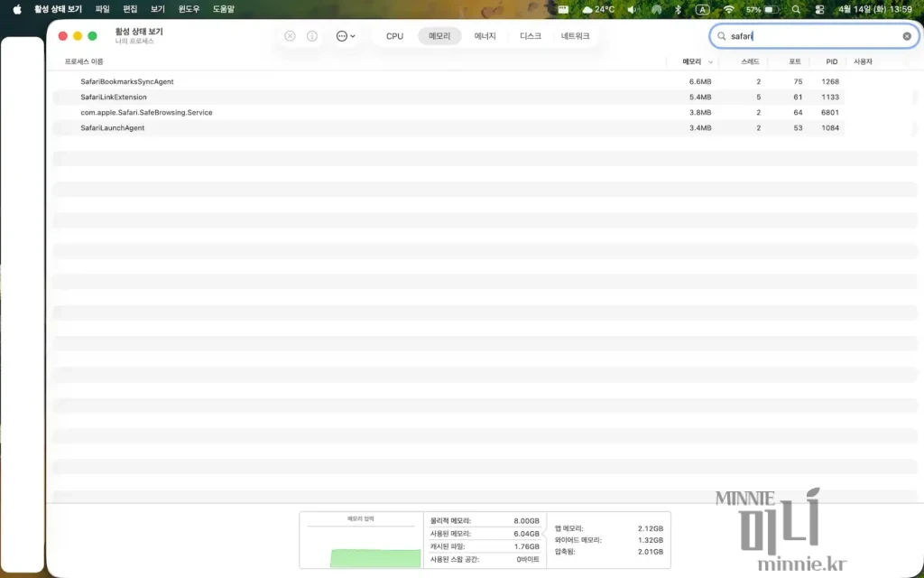This screenshot has width=924, height=578.
Task: Open the Apple menu
Action: pos(15,9)
